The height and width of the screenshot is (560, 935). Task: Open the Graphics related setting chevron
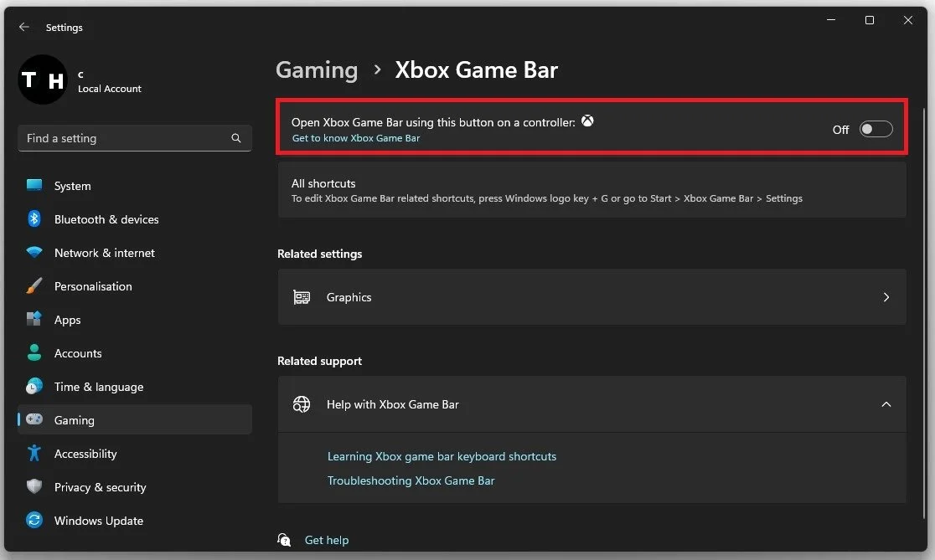(x=886, y=296)
